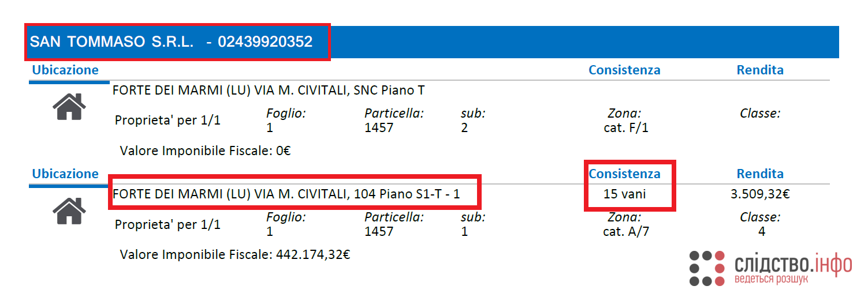The height and width of the screenshot is (297, 868).
Task: Click the highlighted Consistenza heading
Action: click(x=624, y=174)
